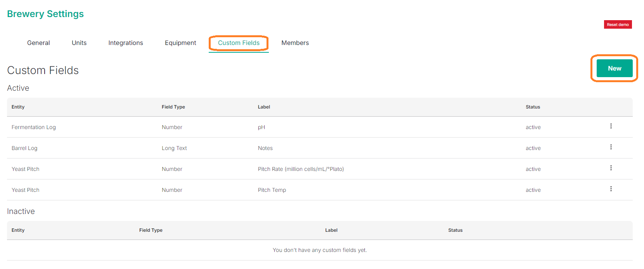
Task: Click the Pitch Rate (million cells/mL/°Plato) label
Action: [x=301, y=169]
